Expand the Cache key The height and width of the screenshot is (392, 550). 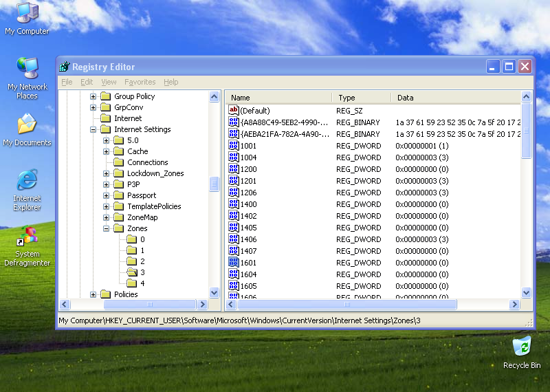106,151
